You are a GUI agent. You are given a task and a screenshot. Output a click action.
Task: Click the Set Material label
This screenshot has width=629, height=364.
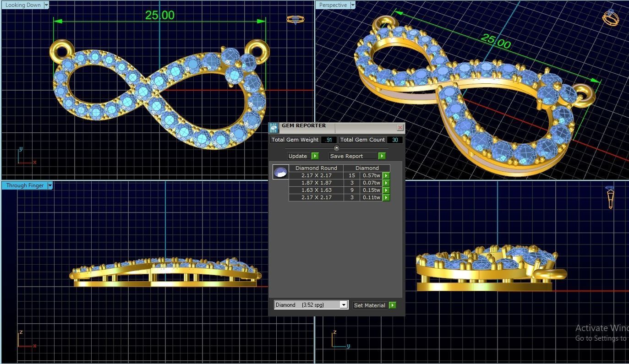tap(369, 305)
